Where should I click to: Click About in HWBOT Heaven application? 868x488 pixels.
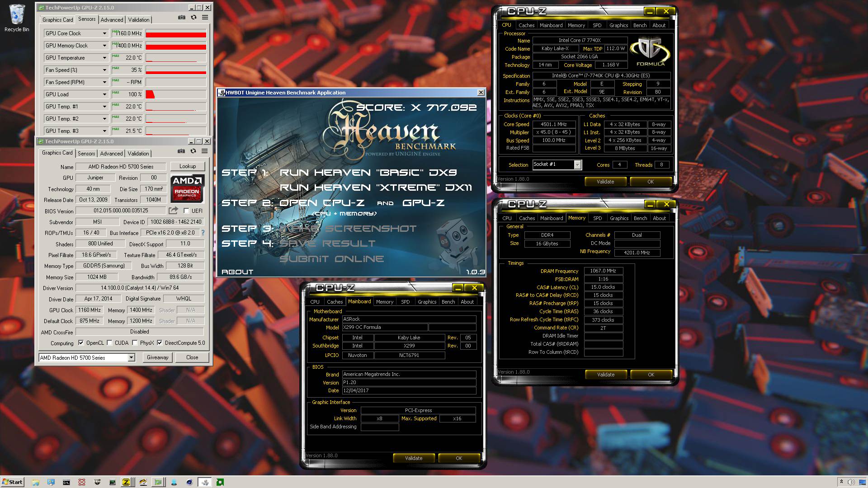[237, 272]
